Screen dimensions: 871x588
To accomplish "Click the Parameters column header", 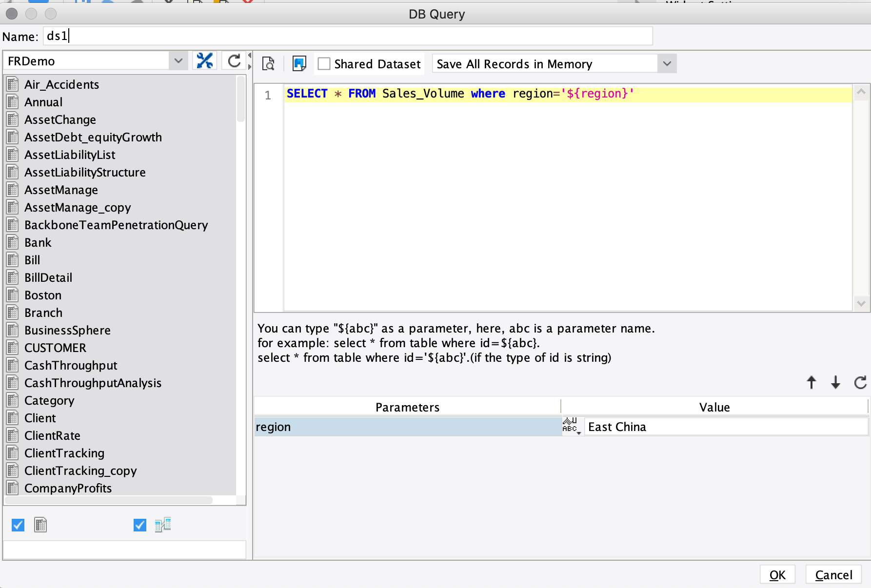I will pyautogui.click(x=407, y=407).
